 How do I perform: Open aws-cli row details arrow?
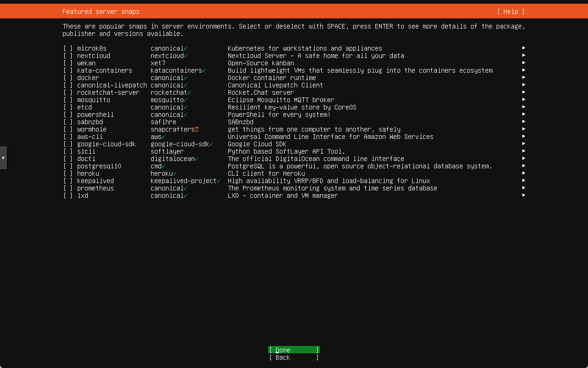[524, 136]
